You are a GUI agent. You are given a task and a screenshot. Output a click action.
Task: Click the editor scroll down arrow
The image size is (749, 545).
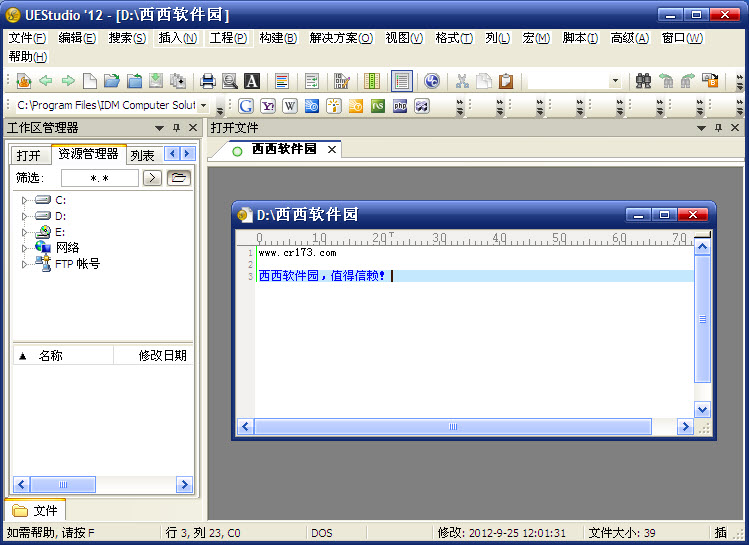pos(702,409)
